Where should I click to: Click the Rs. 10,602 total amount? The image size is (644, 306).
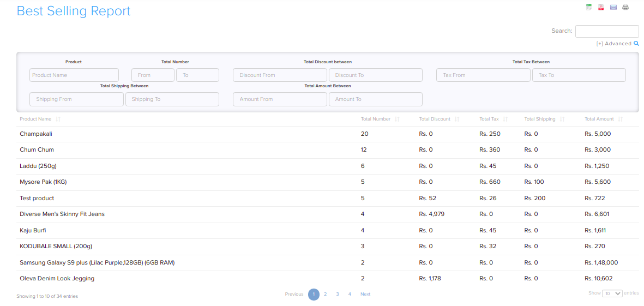click(x=598, y=279)
